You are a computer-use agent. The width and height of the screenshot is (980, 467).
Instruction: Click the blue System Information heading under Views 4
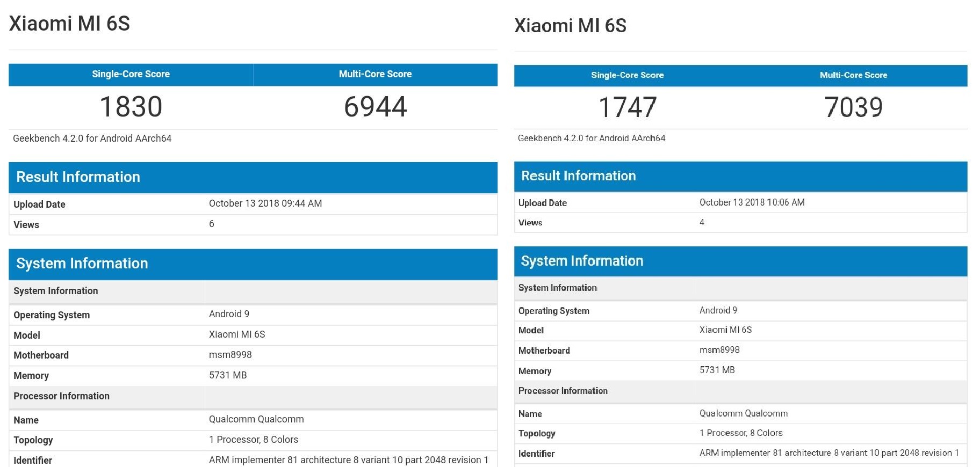coord(582,261)
